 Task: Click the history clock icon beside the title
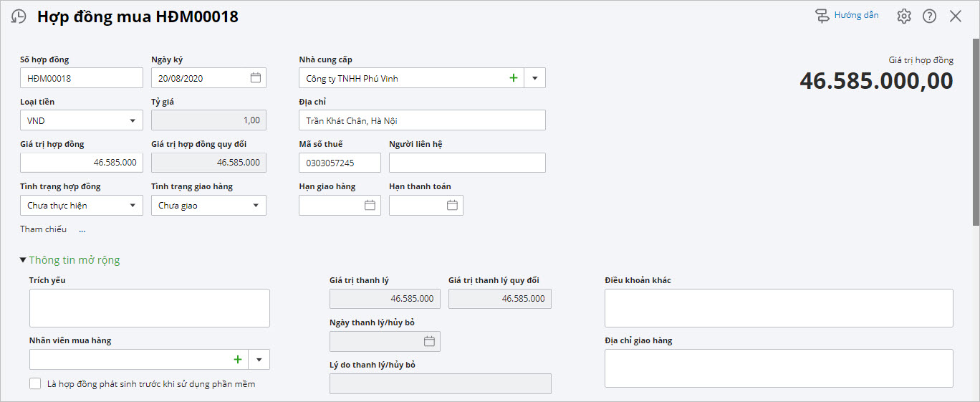(x=19, y=17)
